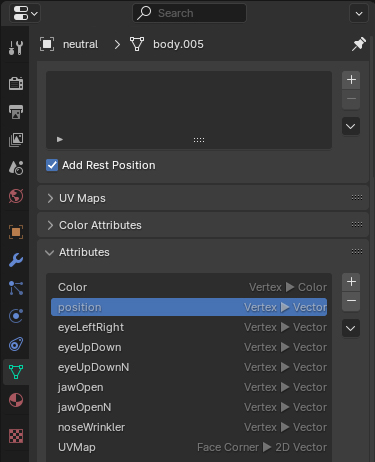
Task: Remove the selected attribute with minus button
Action: [x=351, y=301]
